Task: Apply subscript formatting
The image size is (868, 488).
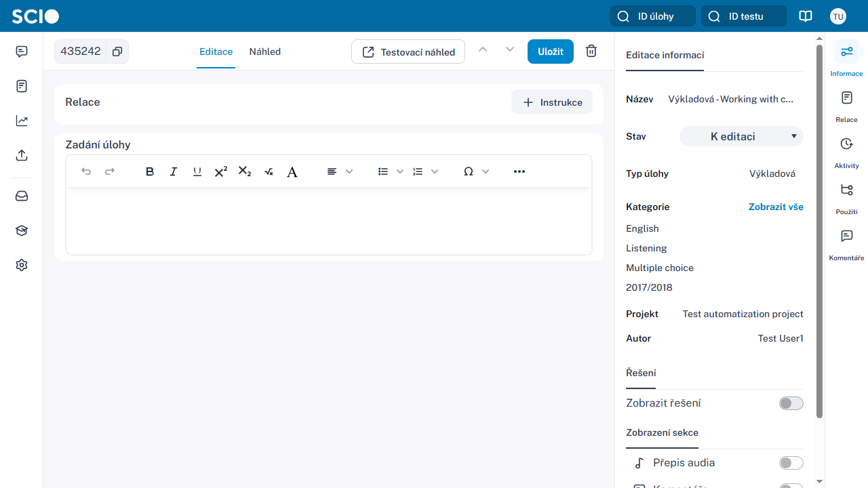Action: (245, 171)
